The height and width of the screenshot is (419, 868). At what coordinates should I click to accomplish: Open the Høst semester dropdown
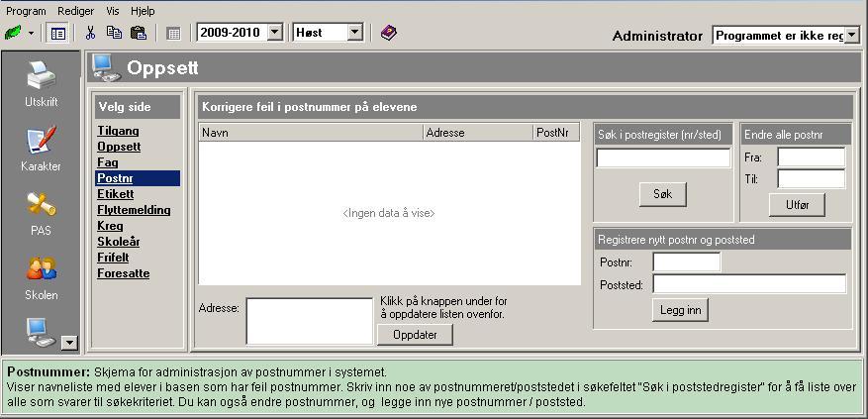[355, 33]
